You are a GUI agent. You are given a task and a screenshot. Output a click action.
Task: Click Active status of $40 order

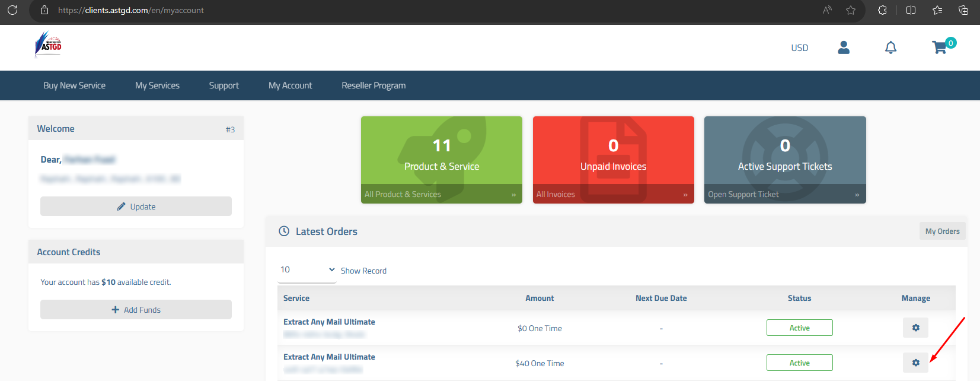(799, 363)
